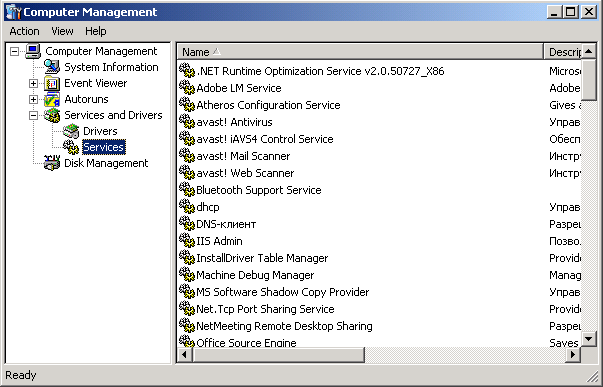
Task: Click the vertical scrollbar down arrow
Action: point(589,339)
